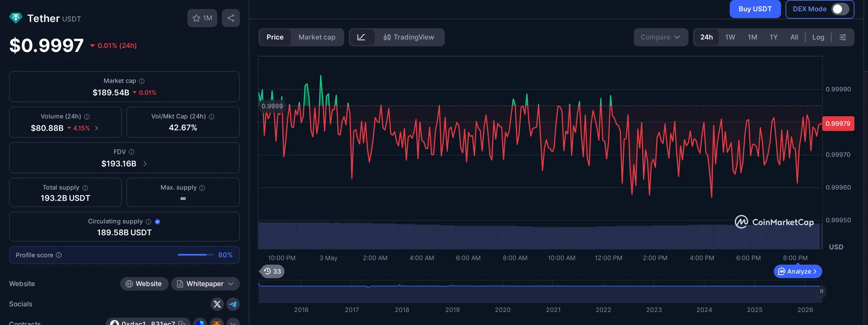This screenshot has height=325, width=868.
Task: Open the share icon button
Action: (x=231, y=18)
